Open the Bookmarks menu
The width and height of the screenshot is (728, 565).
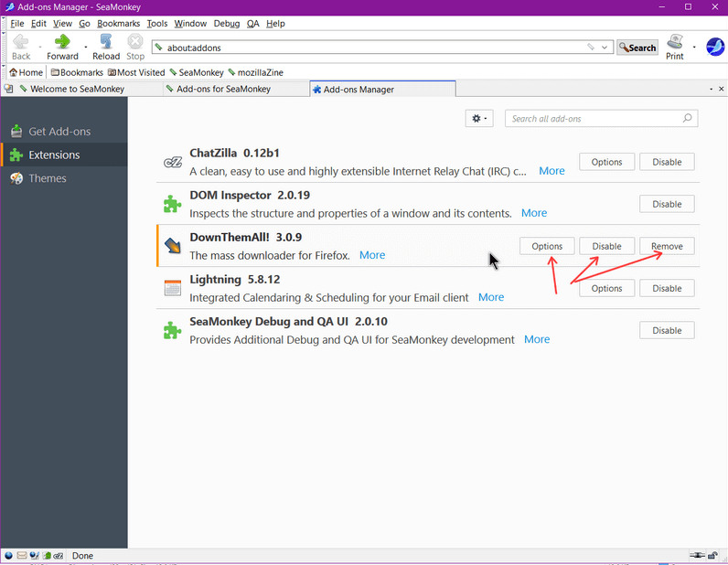(118, 23)
